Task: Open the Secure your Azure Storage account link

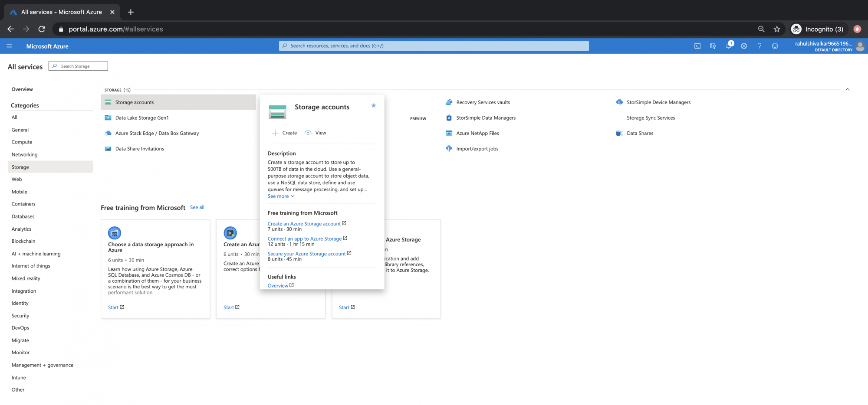Action: 307,254
